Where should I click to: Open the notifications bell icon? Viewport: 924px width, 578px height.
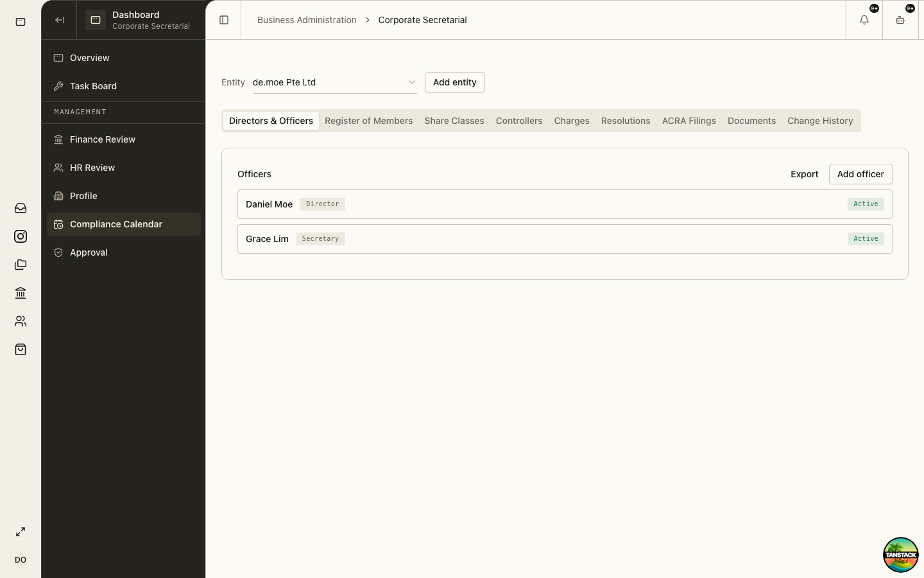pyautogui.click(x=864, y=20)
